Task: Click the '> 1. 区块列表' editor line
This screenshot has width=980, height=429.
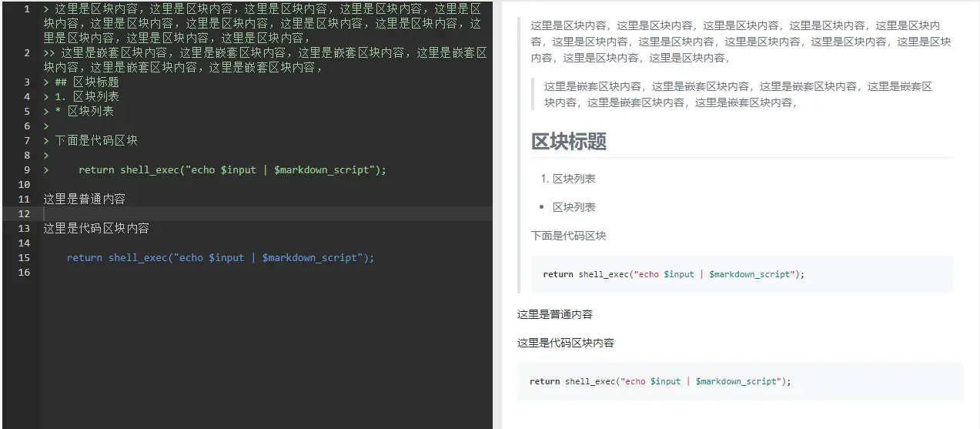Action: (x=81, y=96)
